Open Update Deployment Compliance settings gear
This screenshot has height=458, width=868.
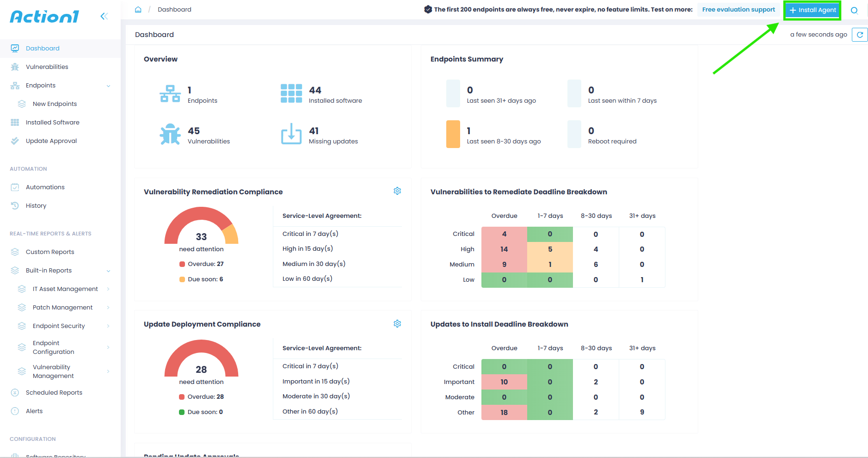[x=397, y=324]
